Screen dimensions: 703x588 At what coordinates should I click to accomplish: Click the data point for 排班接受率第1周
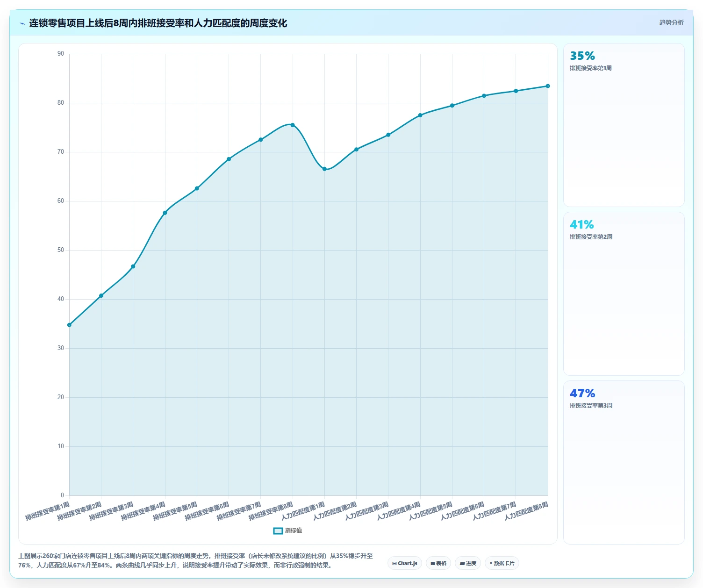point(69,325)
